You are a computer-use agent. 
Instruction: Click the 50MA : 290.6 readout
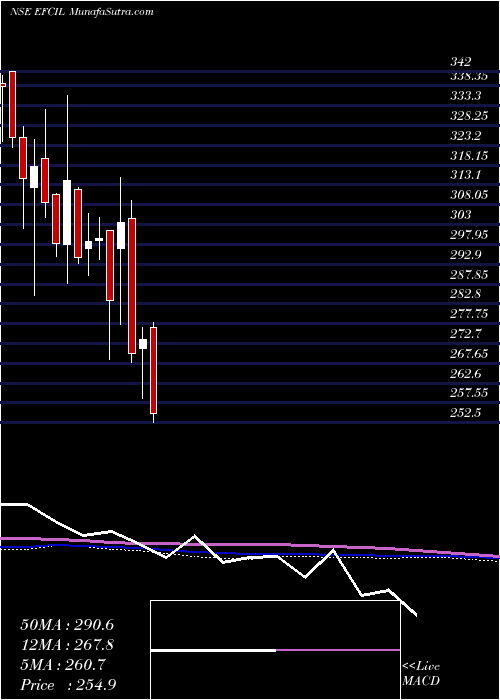[67, 625]
